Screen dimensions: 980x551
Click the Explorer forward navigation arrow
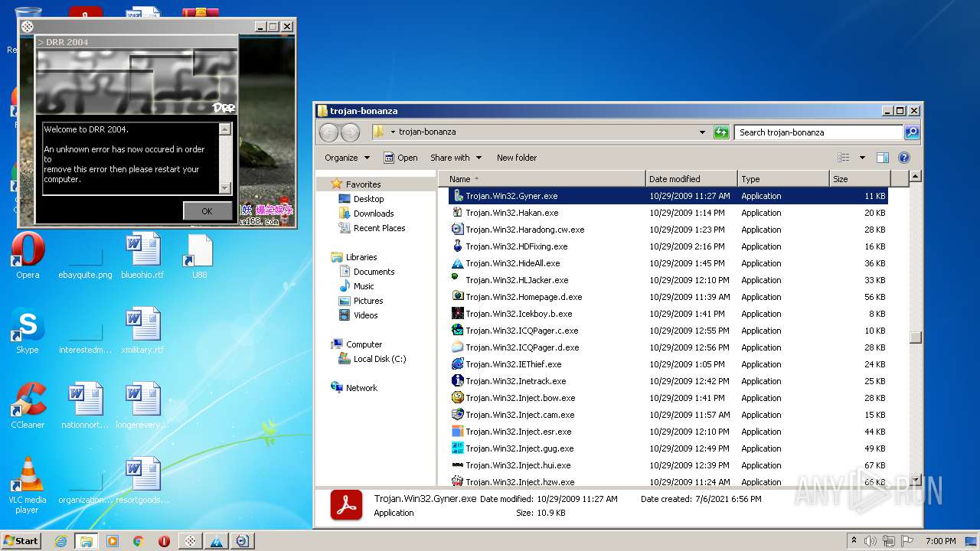click(x=350, y=132)
